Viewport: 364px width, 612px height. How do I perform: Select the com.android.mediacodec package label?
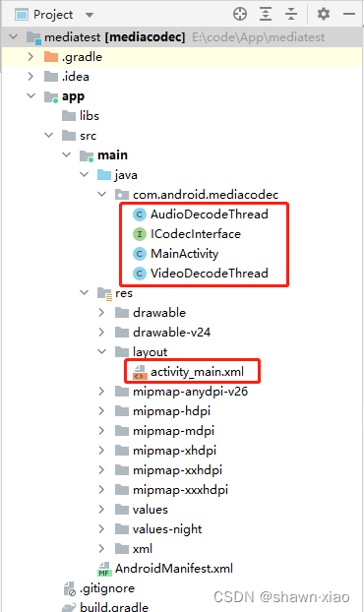point(206,195)
